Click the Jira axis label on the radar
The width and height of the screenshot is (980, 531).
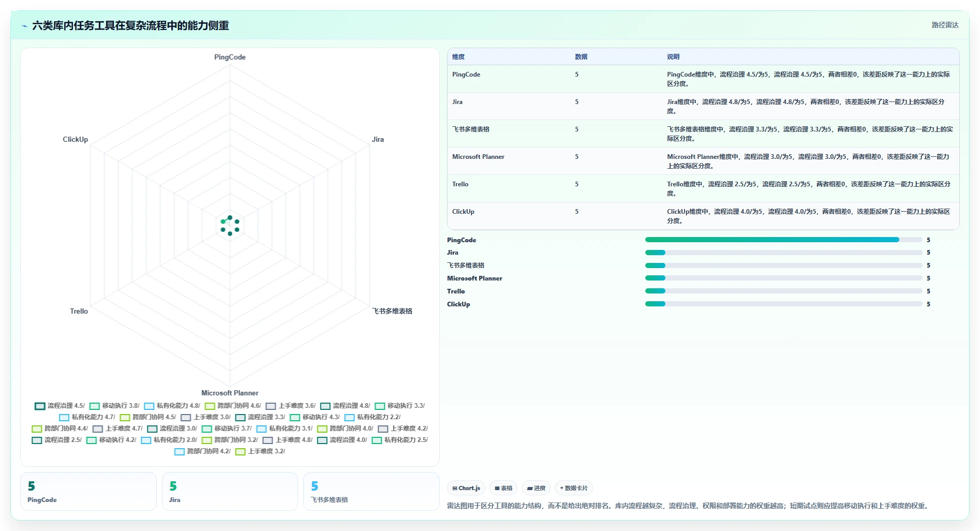click(378, 139)
